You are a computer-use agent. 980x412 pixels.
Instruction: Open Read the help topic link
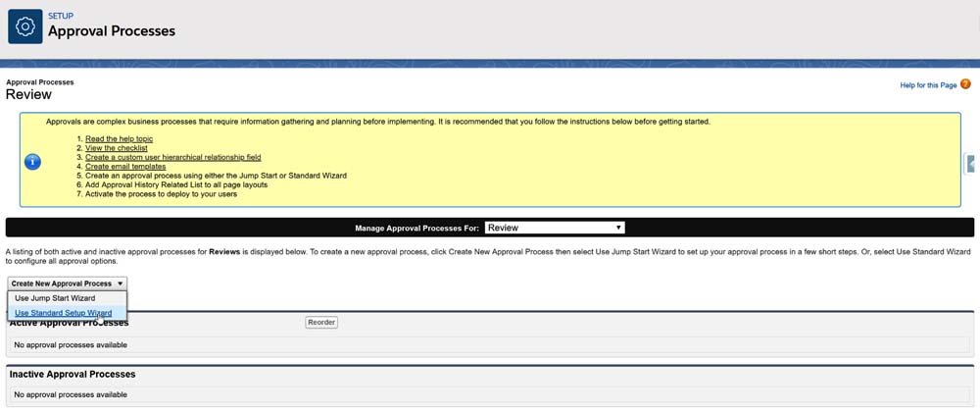[120, 138]
